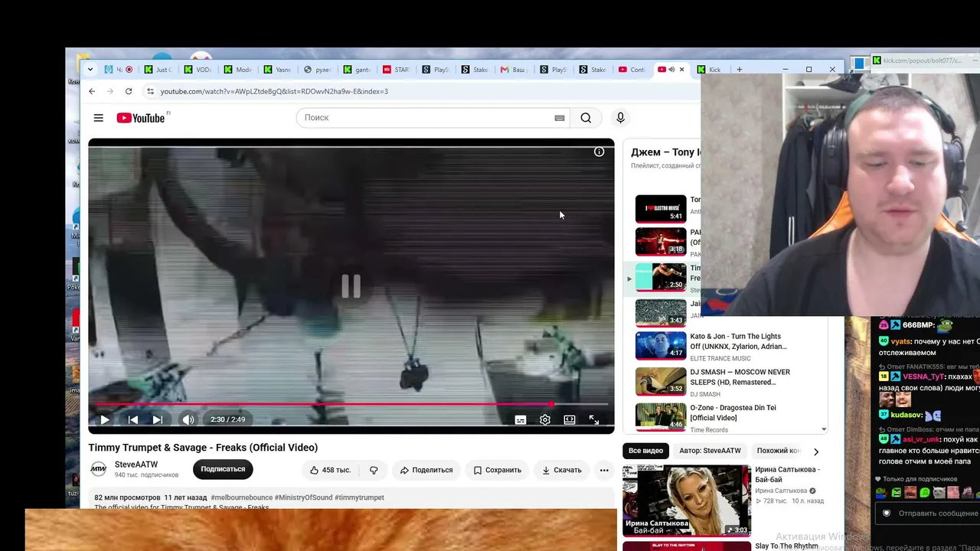The height and width of the screenshot is (551, 980).
Task: Mute the video using the speaker icon
Action: coord(188,419)
